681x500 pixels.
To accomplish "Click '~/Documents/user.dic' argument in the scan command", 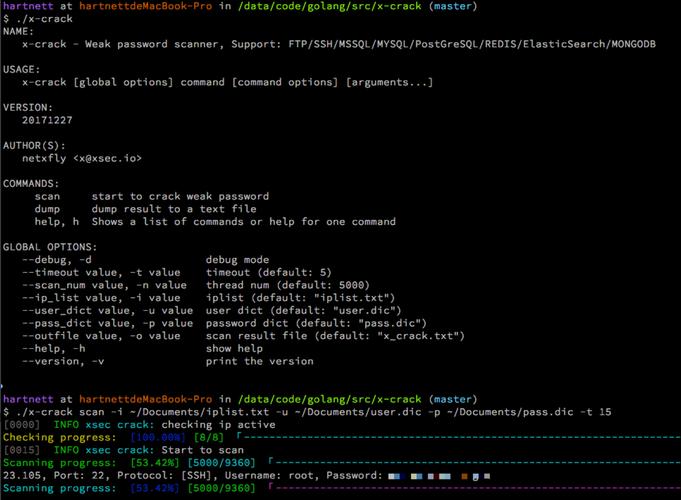I will click(358, 412).
